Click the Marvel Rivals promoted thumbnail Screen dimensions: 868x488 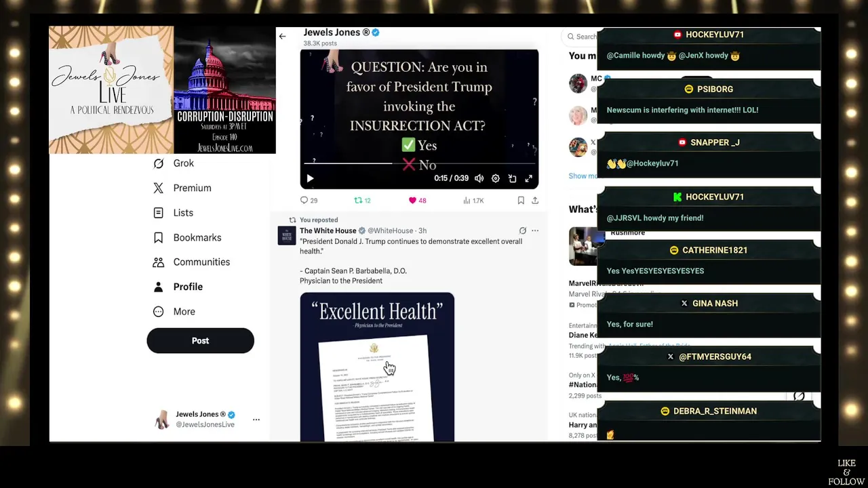pyautogui.click(x=586, y=246)
